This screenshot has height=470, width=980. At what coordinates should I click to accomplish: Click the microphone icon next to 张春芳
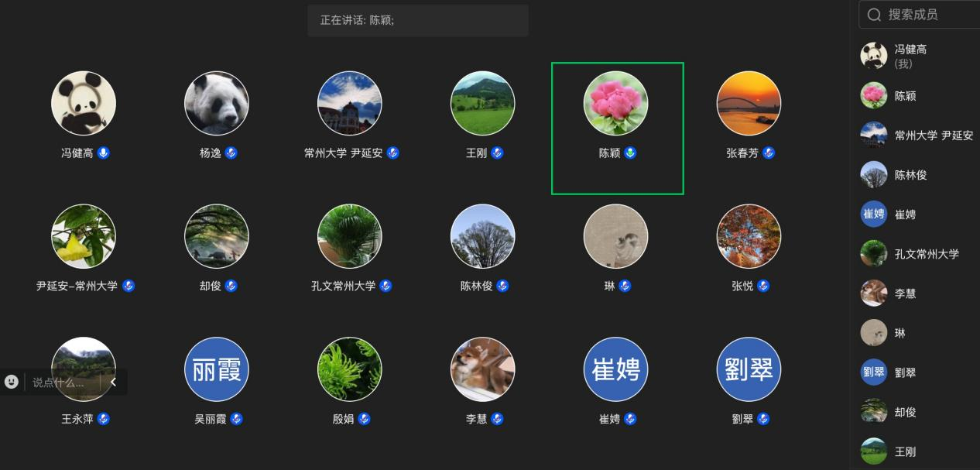click(768, 153)
